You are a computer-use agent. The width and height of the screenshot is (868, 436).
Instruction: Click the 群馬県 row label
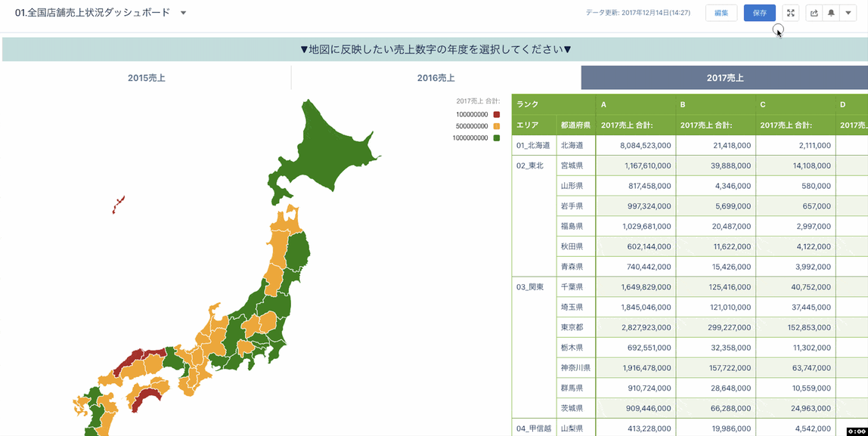point(575,388)
